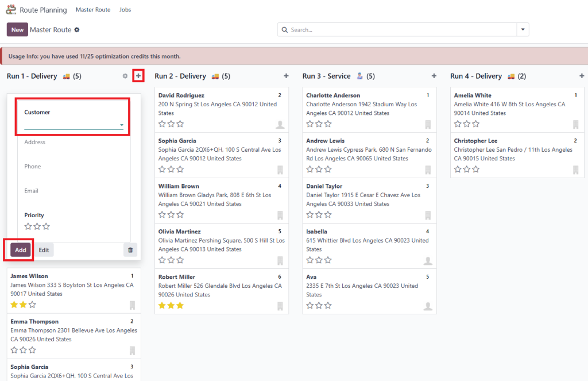
Task: Click Isabella card's avatar icon
Action: tap(428, 261)
